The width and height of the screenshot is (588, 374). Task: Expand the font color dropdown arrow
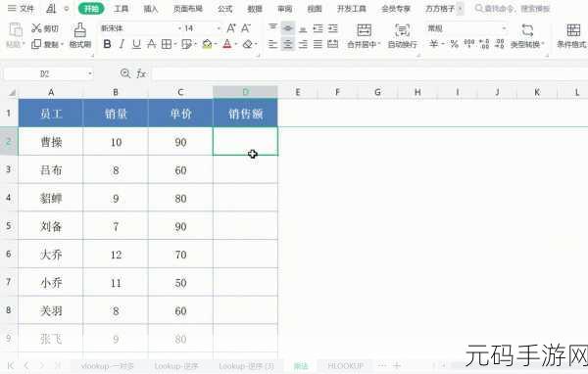point(236,45)
